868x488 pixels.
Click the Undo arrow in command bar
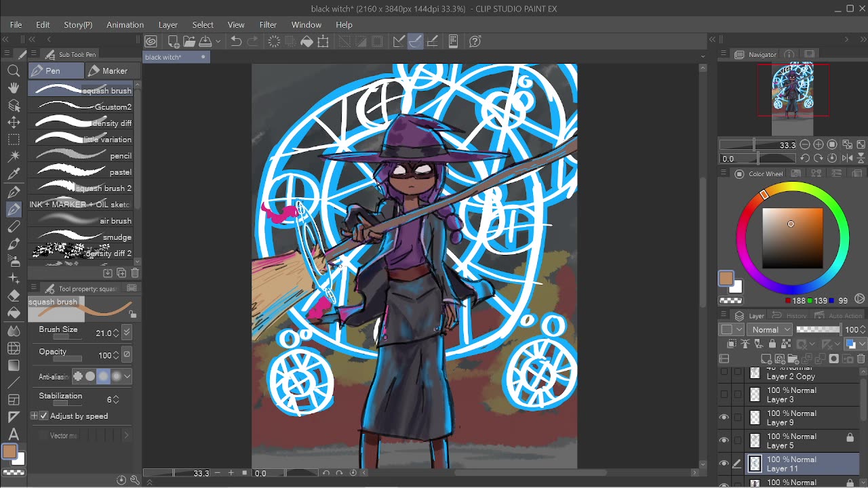pos(236,41)
